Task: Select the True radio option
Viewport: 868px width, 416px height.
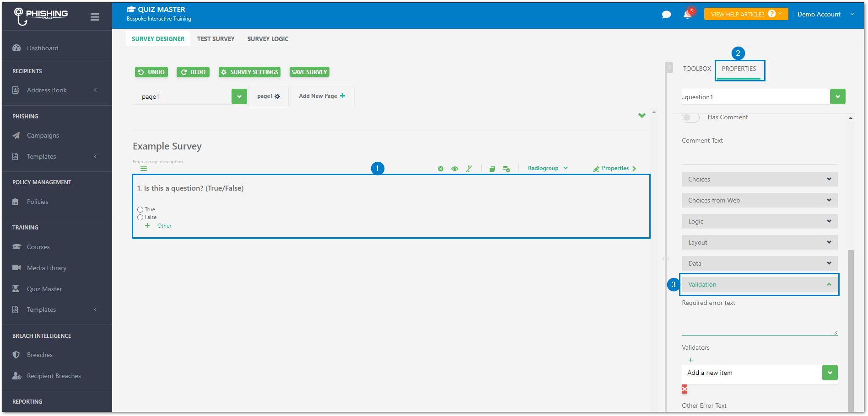Action: (x=140, y=210)
